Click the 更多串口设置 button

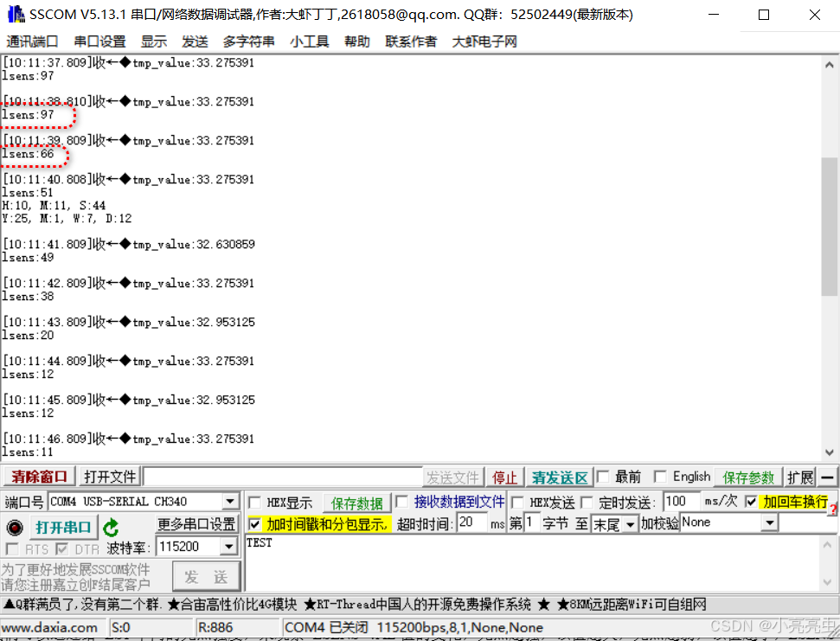[x=196, y=523]
